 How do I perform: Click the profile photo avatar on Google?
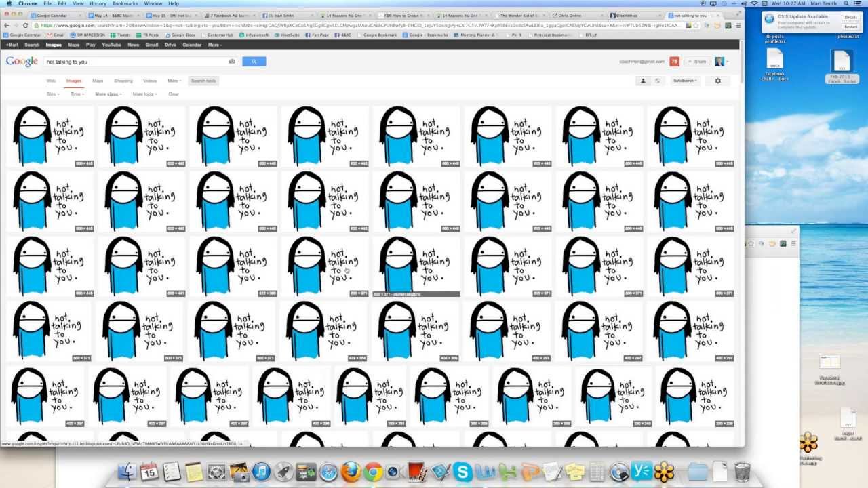719,62
